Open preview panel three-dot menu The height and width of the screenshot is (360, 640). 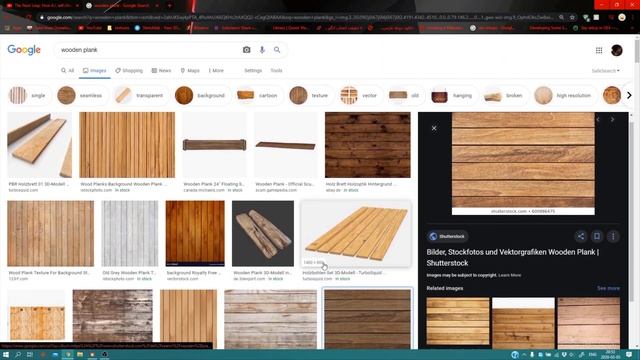(613, 236)
